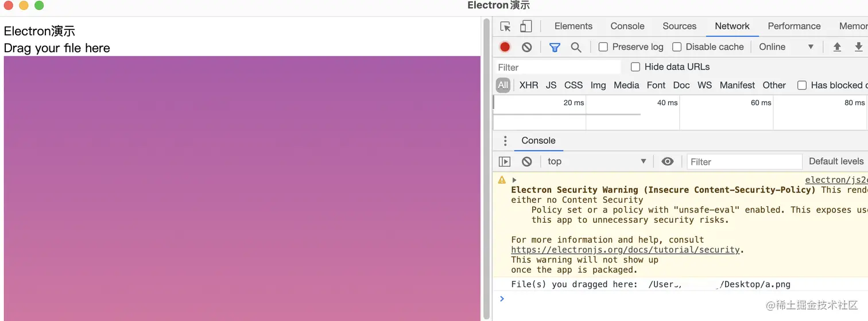Switch to the Console tab in top bar
This screenshot has height=321, width=868.
[x=627, y=26]
